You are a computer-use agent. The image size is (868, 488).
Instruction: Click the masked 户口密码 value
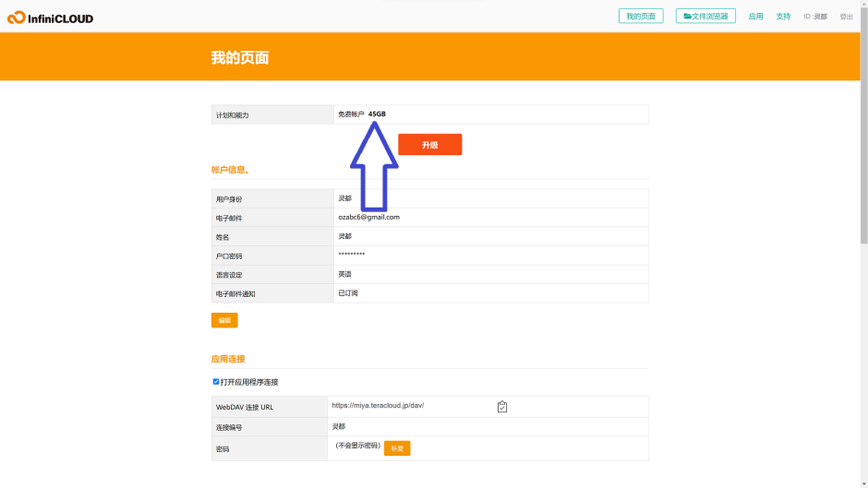click(x=352, y=255)
